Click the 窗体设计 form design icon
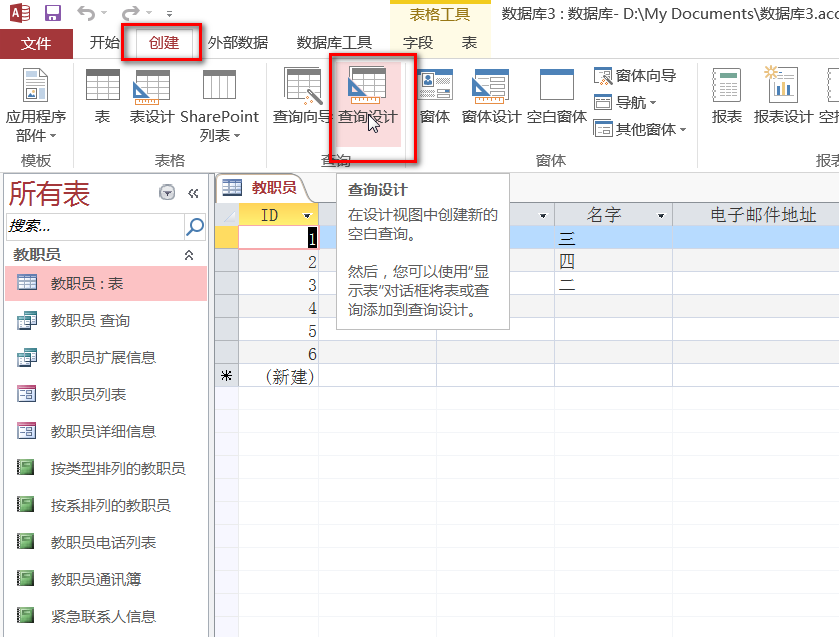The height and width of the screenshot is (637, 839). click(491, 96)
